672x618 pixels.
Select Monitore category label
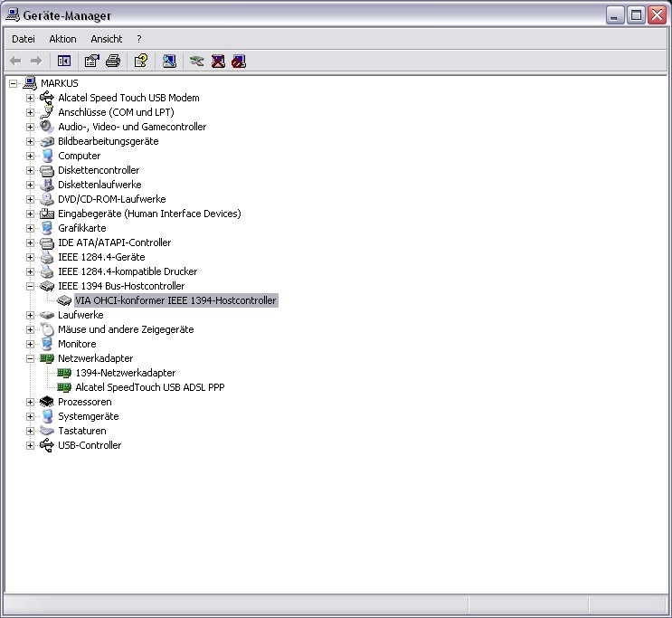[x=77, y=344]
